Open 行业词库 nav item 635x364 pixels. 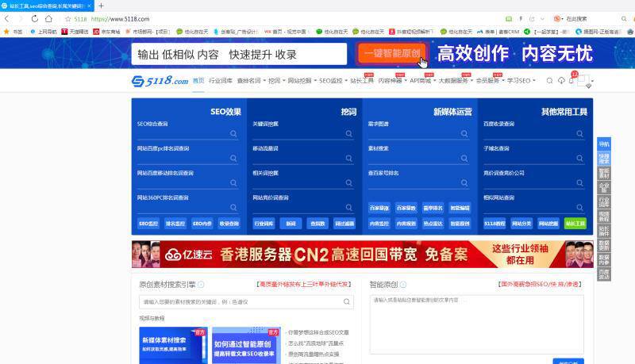click(221, 81)
